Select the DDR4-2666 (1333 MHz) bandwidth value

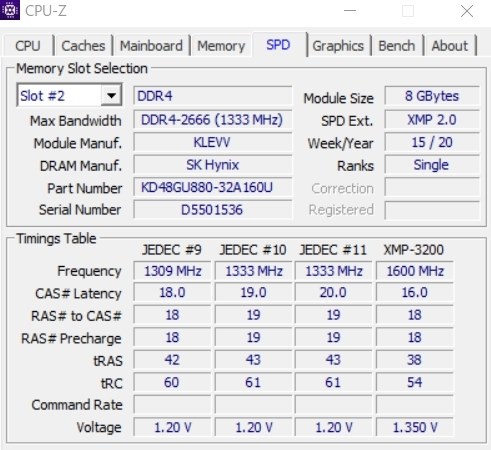point(213,119)
